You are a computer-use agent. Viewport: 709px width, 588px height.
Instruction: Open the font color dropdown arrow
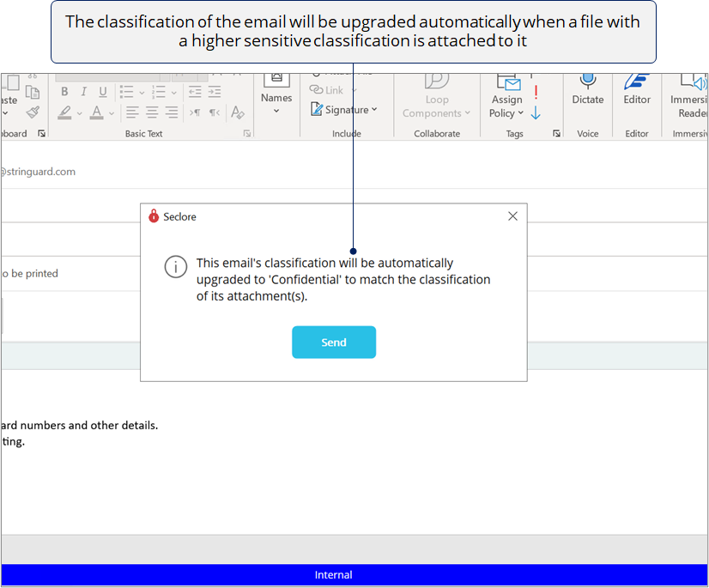(x=112, y=113)
